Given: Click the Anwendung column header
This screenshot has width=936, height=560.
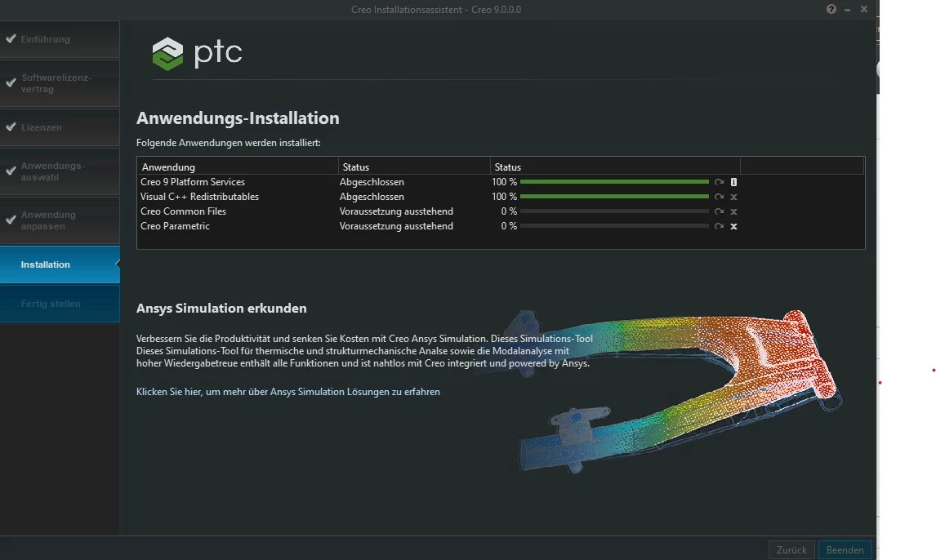Looking at the screenshot, I should [x=238, y=167].
